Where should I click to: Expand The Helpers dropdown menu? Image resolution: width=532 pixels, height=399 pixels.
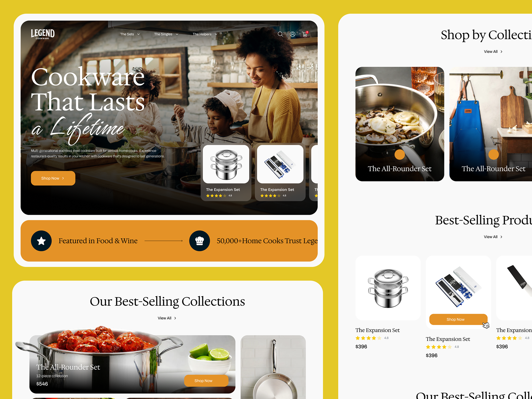pyautogui.click(x=205, y=34)
